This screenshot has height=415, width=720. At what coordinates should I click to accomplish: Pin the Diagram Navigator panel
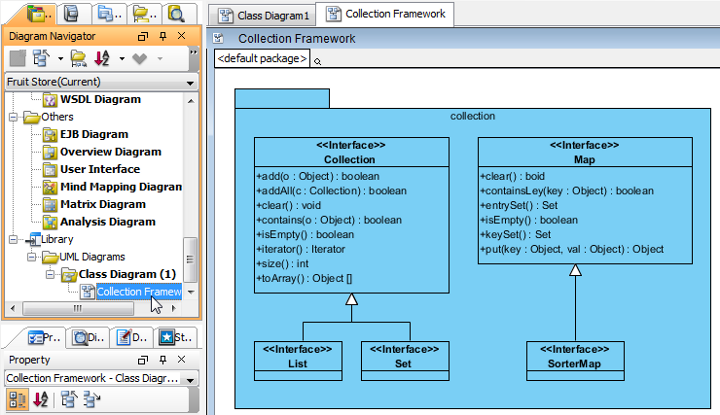point(163,36)
